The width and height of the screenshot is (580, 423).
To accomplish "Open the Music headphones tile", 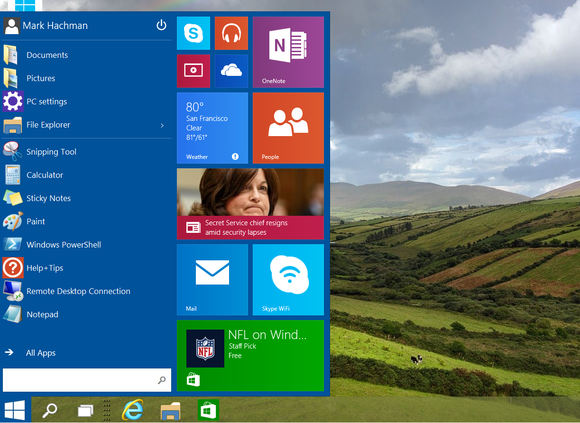I will point(231,33).
